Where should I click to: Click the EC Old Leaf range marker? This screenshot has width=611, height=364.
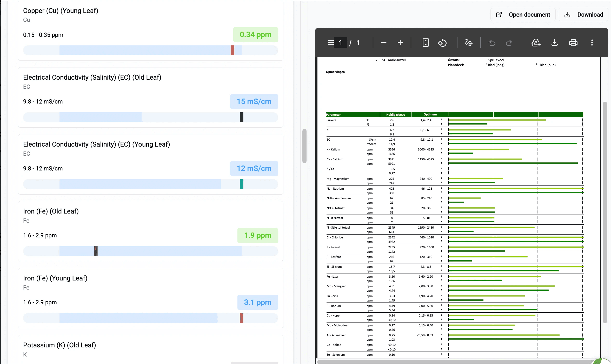[242, 117]
